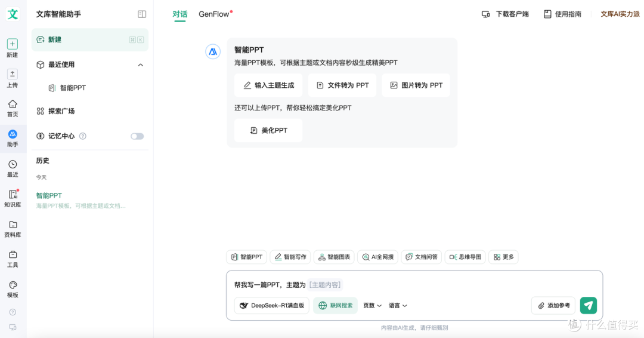
Task: Expand 更多 tools chip
Action: (x=503, y=257)
